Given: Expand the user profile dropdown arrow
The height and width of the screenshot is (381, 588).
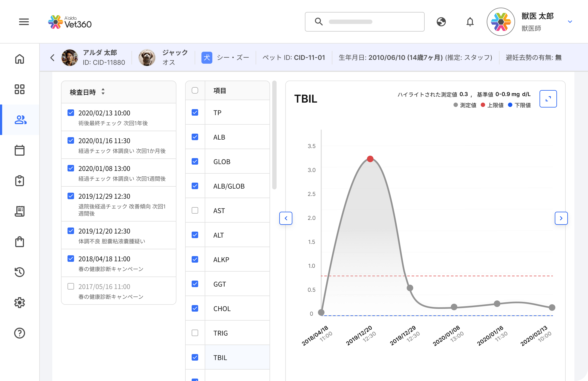Looking at the screenshot, I should tap(570, 22).
